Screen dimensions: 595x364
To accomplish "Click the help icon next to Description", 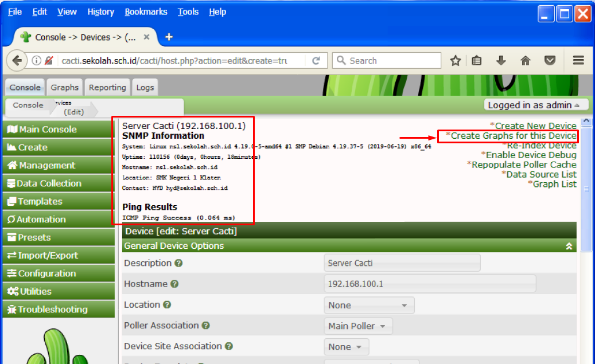I will 178,263.
